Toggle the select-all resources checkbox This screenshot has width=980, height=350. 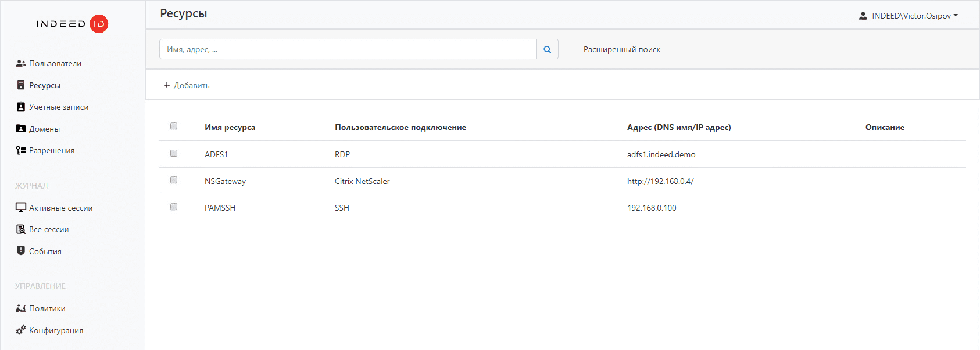pyautogui.click(x=174, y=126)
